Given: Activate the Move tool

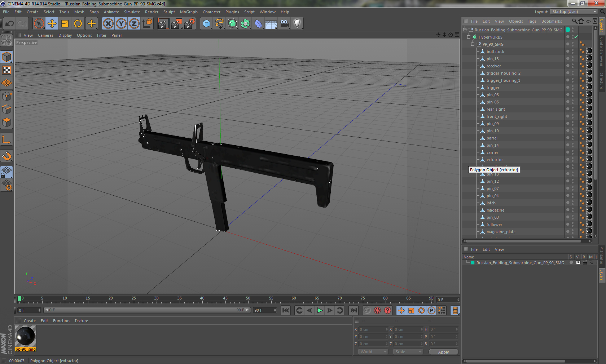Looking at the screenshot, I should tap(52, 24).
